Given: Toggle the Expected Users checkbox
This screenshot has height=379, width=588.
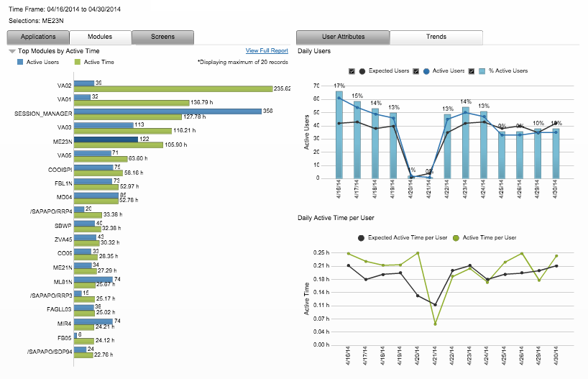Looking at the screenshot, I should click(352, 71).
